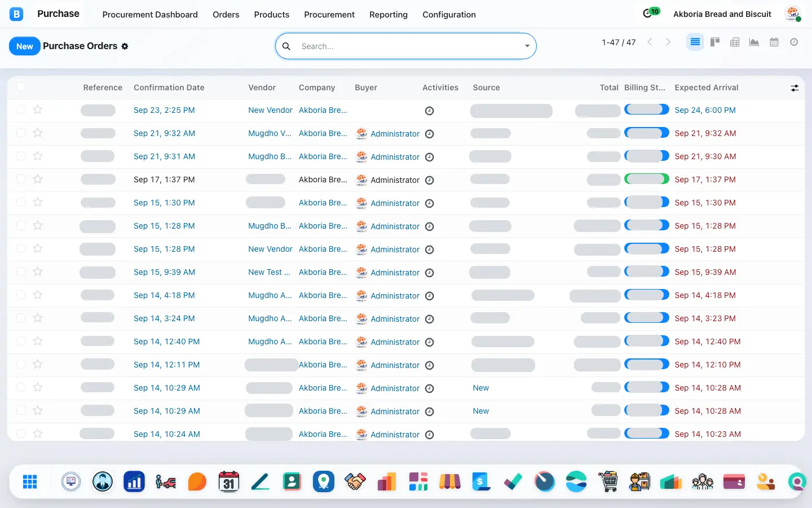Open the Purchase Orders gear settings
This screenshot has width=812, height=508.
click(125, 46)
